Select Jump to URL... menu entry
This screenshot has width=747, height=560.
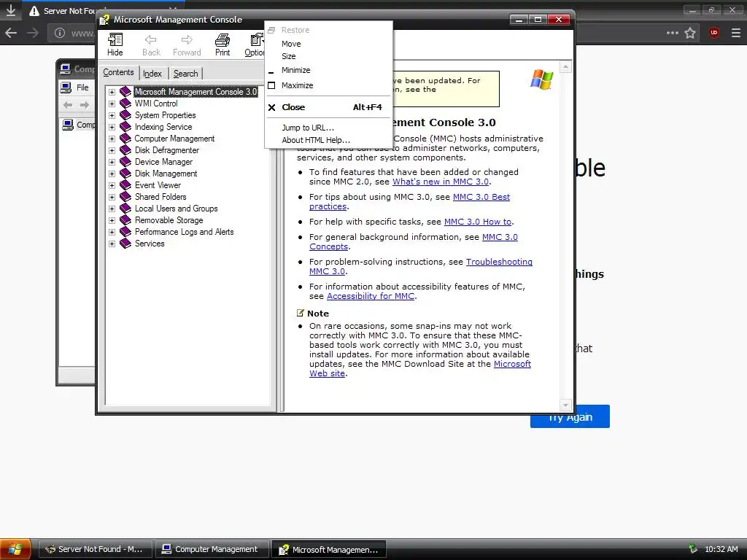pos(328,128)
